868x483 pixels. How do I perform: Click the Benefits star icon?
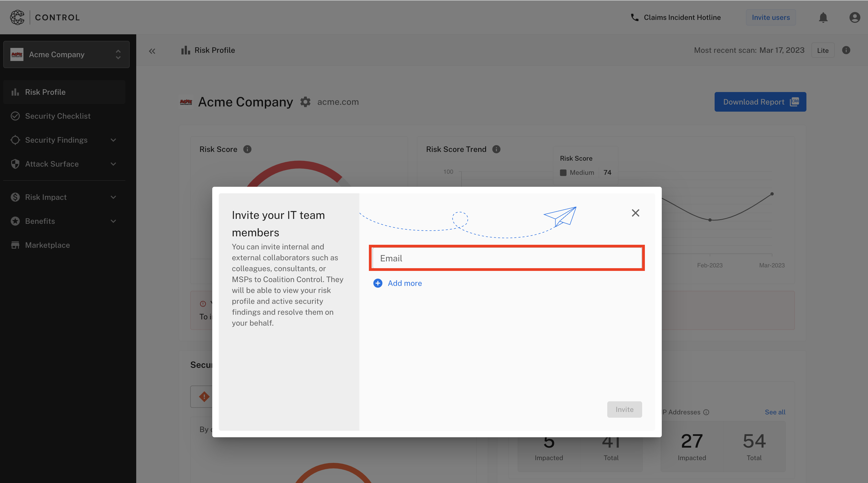[15, 221]
